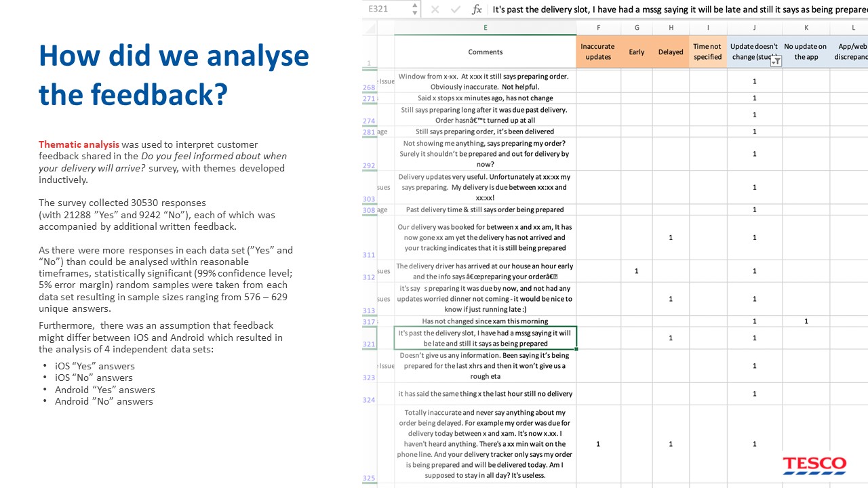Click the cancel X icon in formula bar

coord(435,9)
